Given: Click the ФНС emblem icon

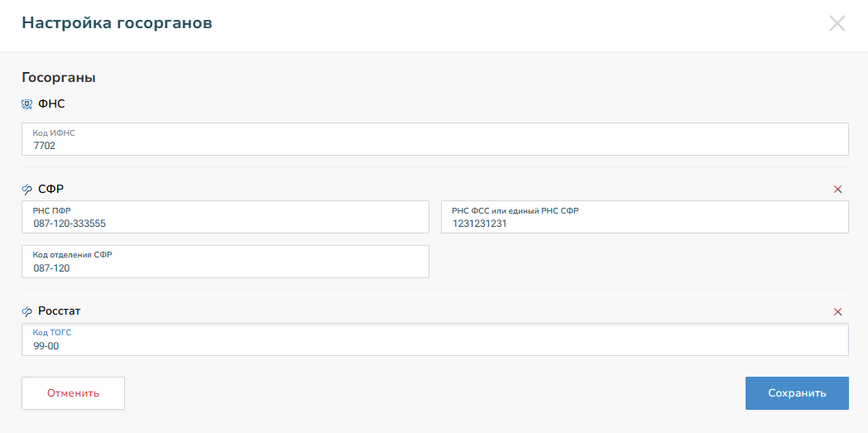Looking at the screenshot, I should click(x=26, y=103).
